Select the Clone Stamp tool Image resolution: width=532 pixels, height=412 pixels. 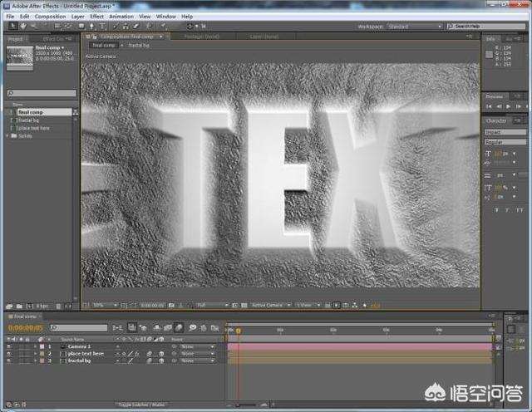(126, 26)
